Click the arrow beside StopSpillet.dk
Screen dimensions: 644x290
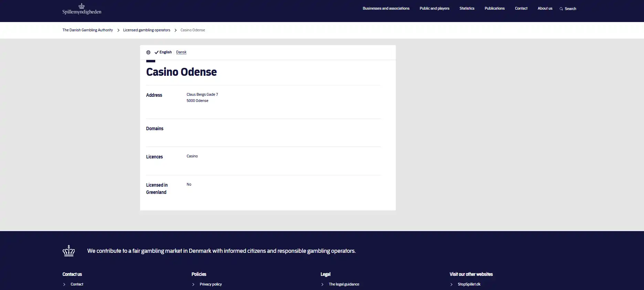pyautogui.click(x=452, y=284)
